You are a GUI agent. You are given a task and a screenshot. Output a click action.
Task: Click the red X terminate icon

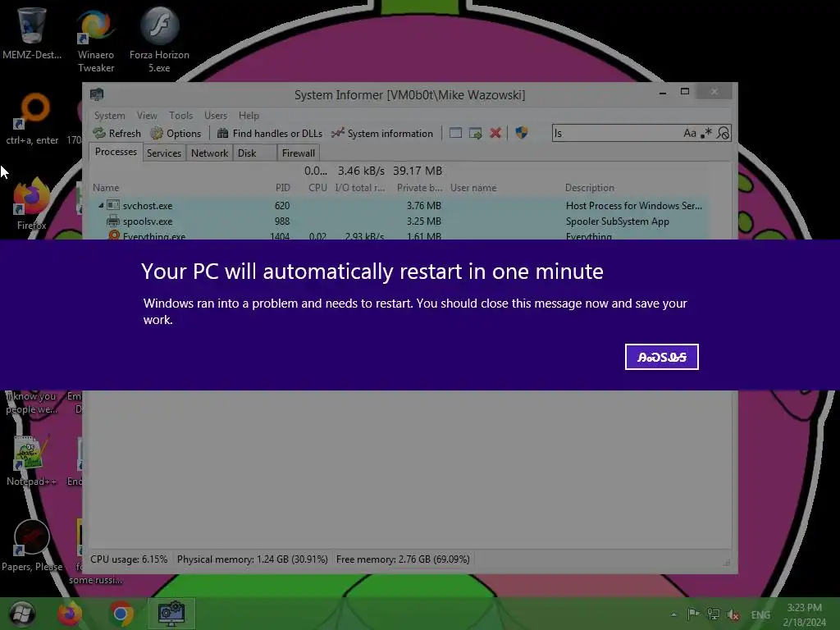(x=495, y=133)
